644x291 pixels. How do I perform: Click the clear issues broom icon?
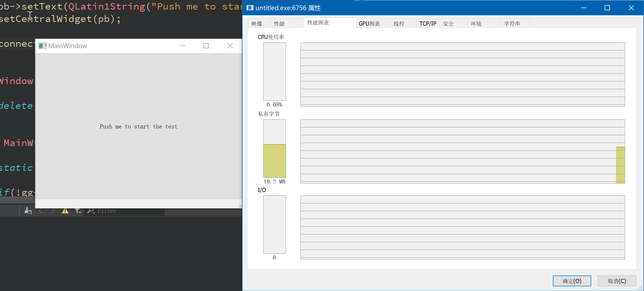pos(28,211)
